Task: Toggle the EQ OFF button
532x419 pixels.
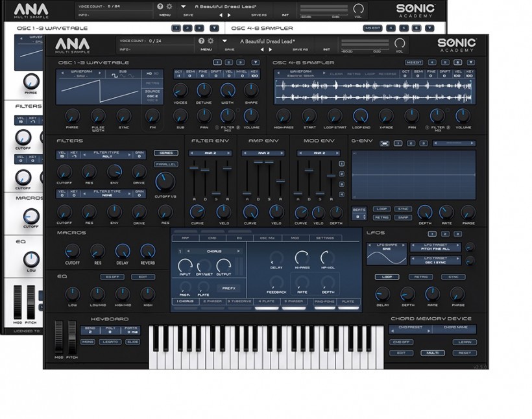Action: pos(112,277)
